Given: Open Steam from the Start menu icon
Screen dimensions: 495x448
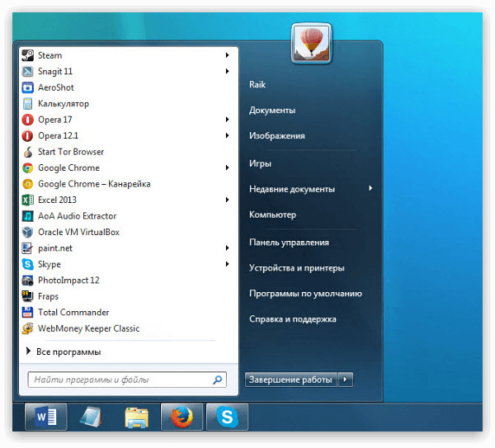Looking at the screenshot, I should (x=28, y=55).
